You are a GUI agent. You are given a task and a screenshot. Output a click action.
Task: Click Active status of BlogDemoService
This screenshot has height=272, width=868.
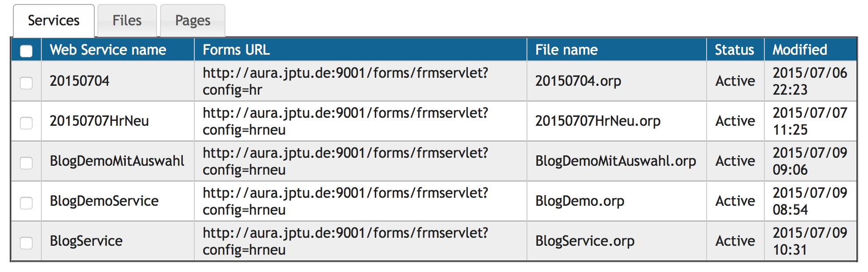735,201
